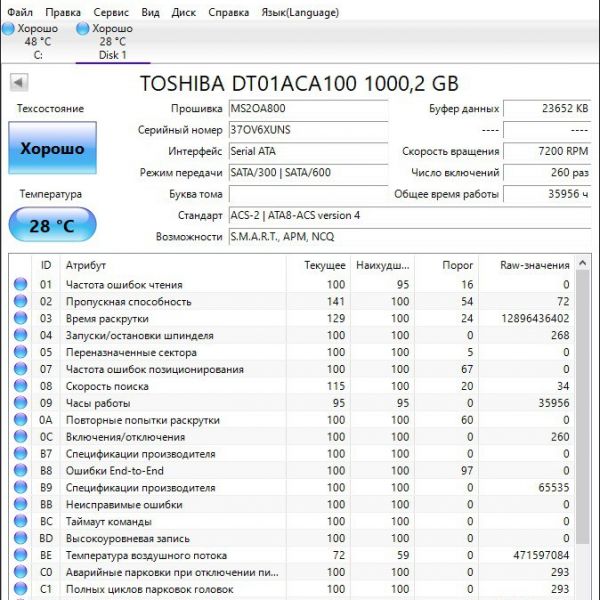This screenshot has height=600, width=600.
Task: Click the scrollbar up arrow in attribute list
Action: [x=582, y=263]
